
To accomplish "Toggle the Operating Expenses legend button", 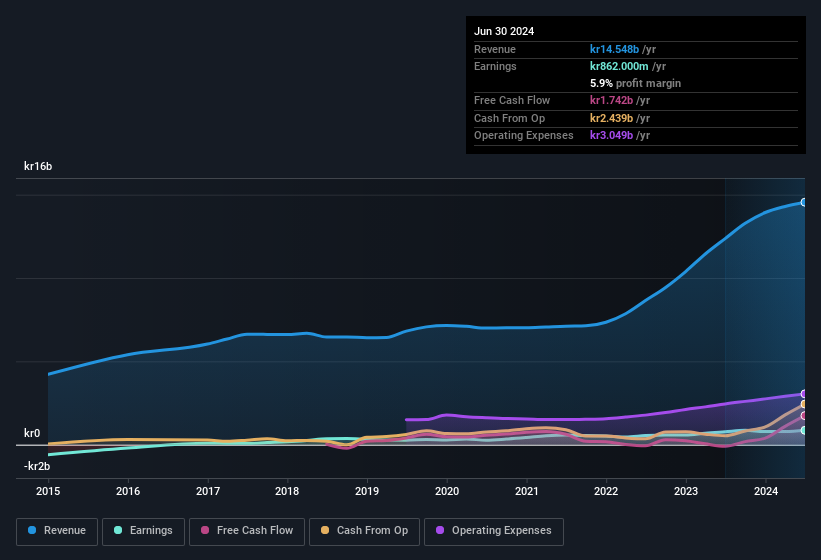I will (x=494, y=531).
